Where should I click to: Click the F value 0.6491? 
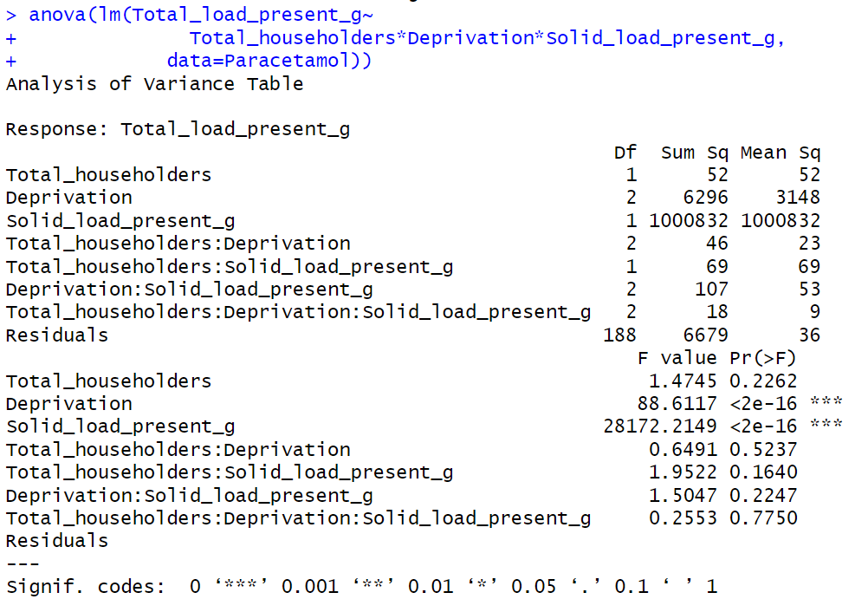683,449
